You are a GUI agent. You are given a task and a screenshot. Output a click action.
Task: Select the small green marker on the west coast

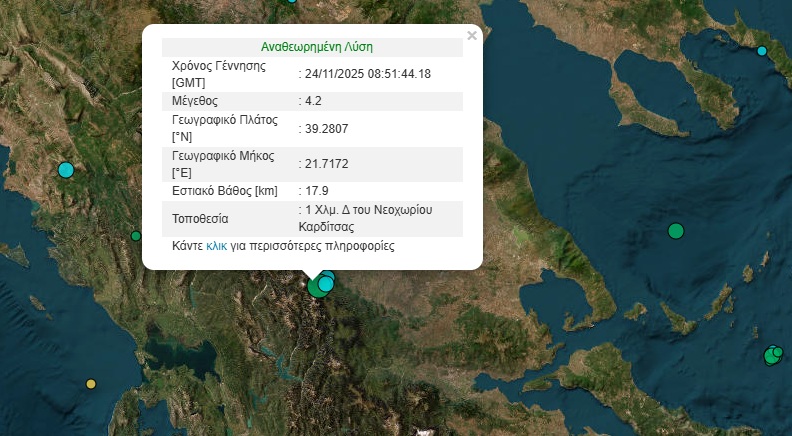(136, 236)
